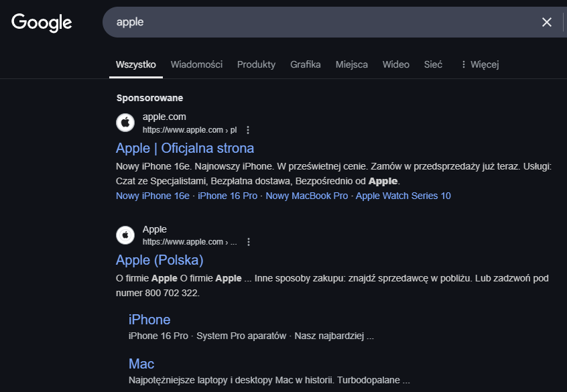Open the Nowy iPhone 16e sitelink
567x392 pixels.
coord(153,196)
